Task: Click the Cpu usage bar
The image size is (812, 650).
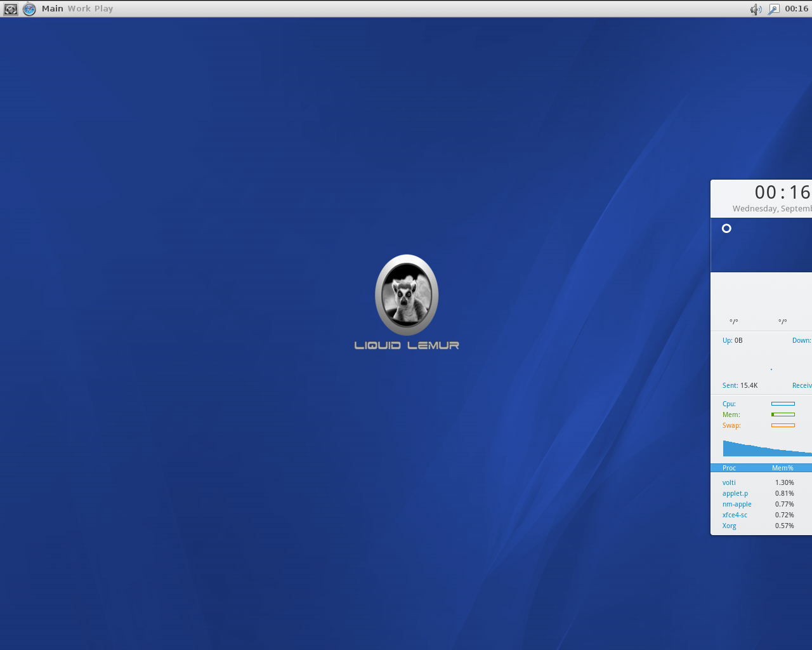Action: point(783,404)
